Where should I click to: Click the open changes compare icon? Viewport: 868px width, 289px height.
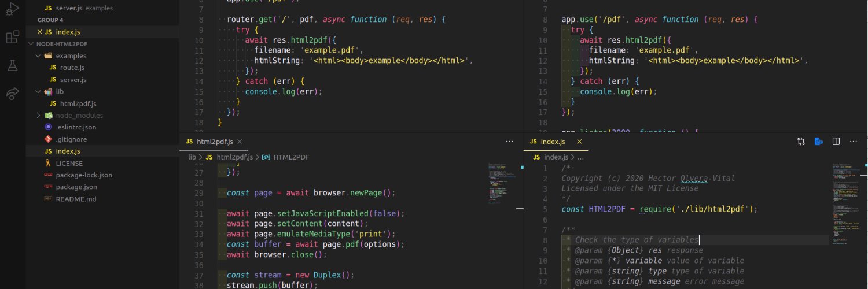(x=801, y=142)
